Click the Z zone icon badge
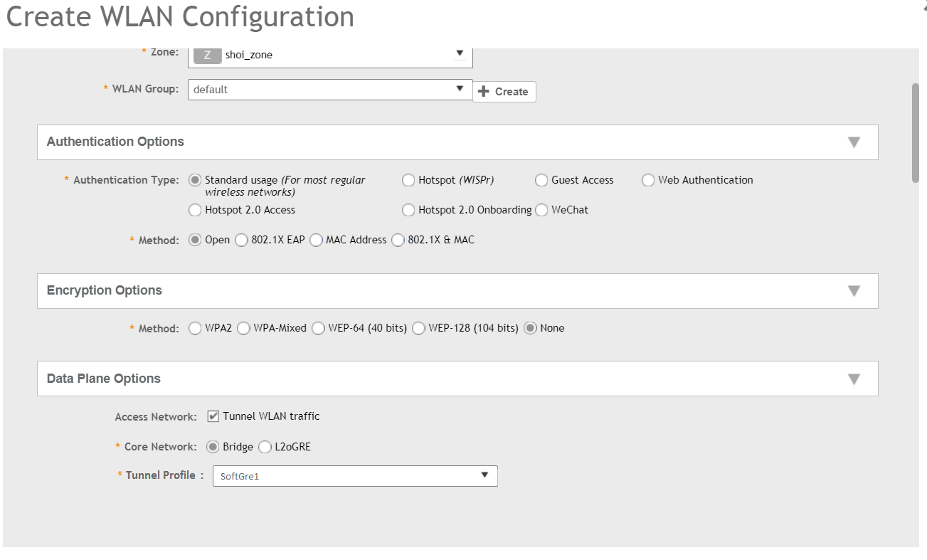The height and width of the screenshot is (560, 927). coord(207,55)
